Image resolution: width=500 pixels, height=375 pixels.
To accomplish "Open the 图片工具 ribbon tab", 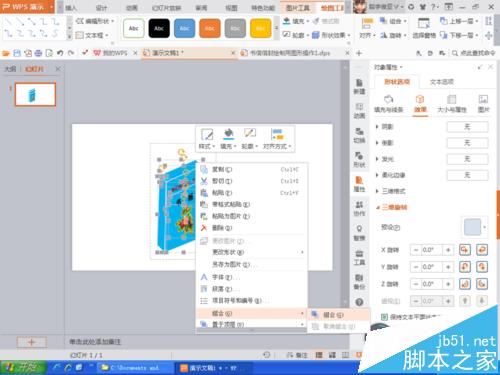I will pyautogui.click(x=297, y=8).
